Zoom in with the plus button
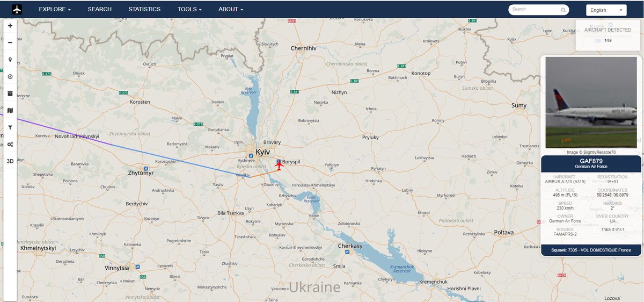The image size is (644, 302). 10,26
